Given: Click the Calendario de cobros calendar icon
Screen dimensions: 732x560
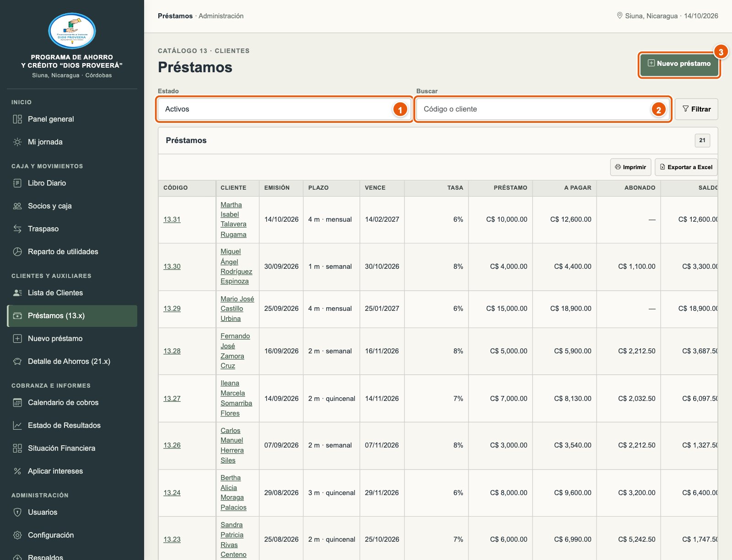Looking at the screenshot, I should pos(17,403).
